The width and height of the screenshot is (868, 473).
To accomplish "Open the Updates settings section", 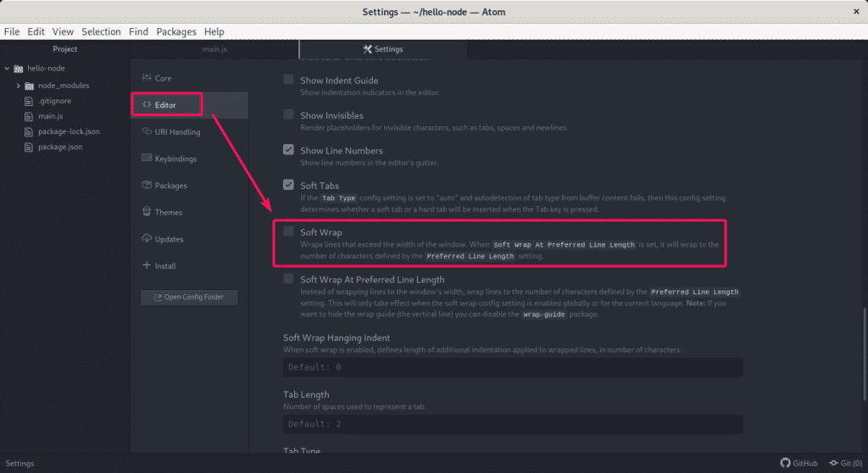I will (189, 239).
